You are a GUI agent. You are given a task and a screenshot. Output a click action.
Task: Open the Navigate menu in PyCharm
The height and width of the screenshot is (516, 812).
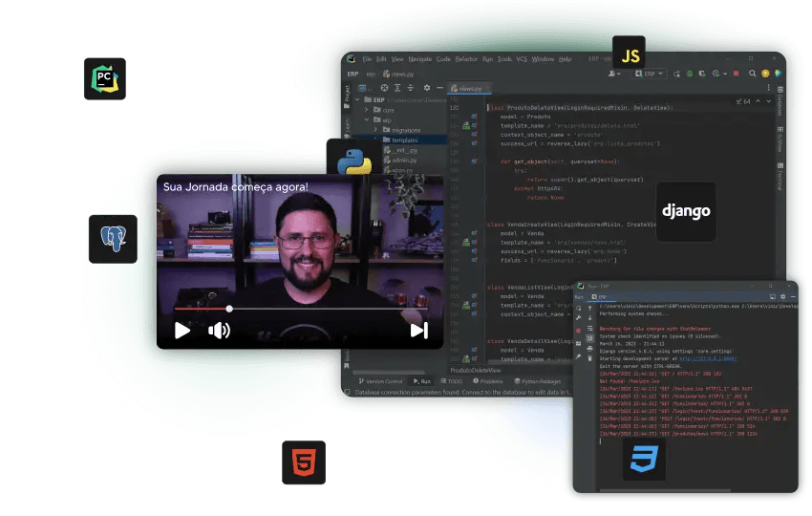point(420,59)
